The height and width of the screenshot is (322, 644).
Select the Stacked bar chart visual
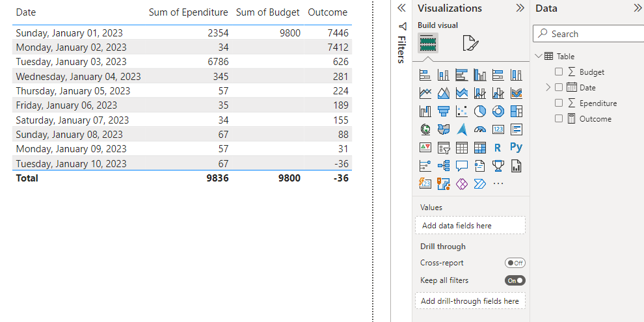click(425, 75)
